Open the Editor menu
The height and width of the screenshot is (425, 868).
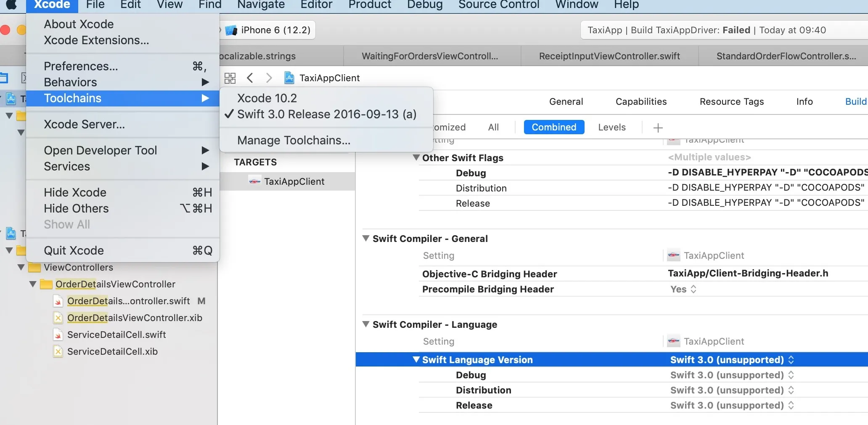(x=316, y=5)
